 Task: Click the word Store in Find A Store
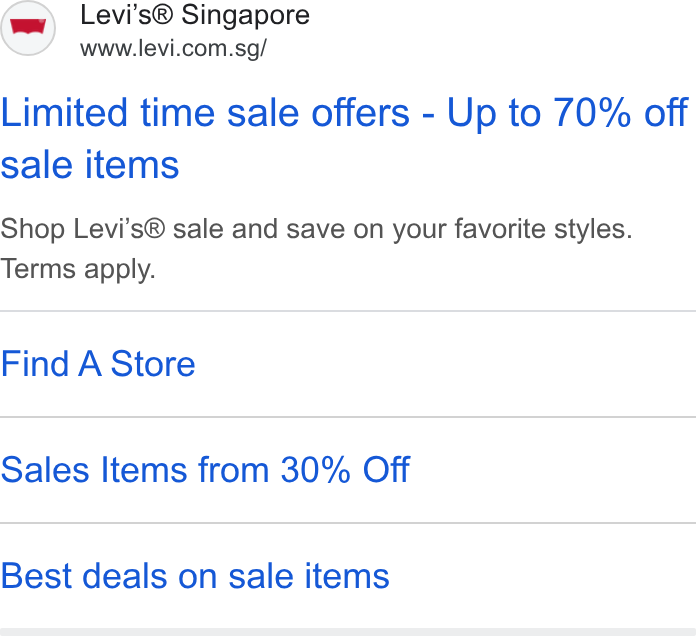point(153,364)
